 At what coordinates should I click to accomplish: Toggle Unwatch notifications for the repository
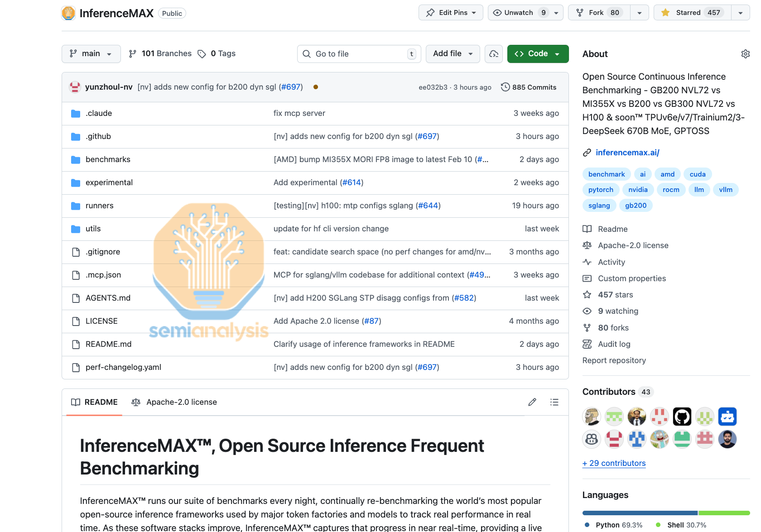coord(519,13)
